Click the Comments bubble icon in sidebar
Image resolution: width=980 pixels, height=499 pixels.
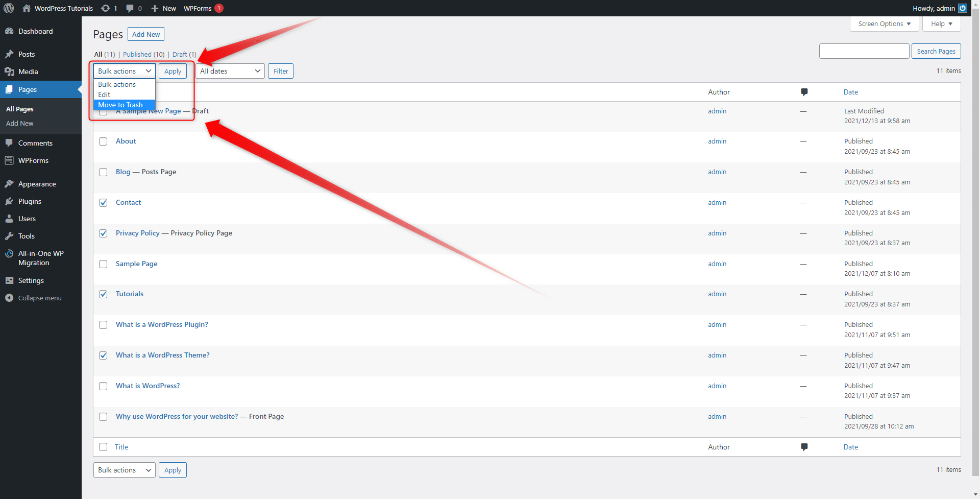(9, 143)
